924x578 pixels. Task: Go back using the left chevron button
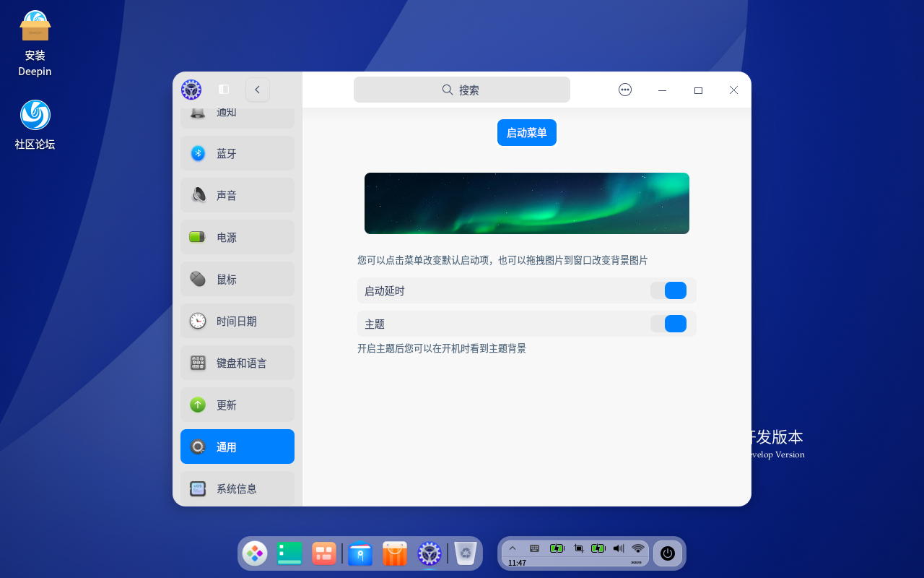(257, 89)
